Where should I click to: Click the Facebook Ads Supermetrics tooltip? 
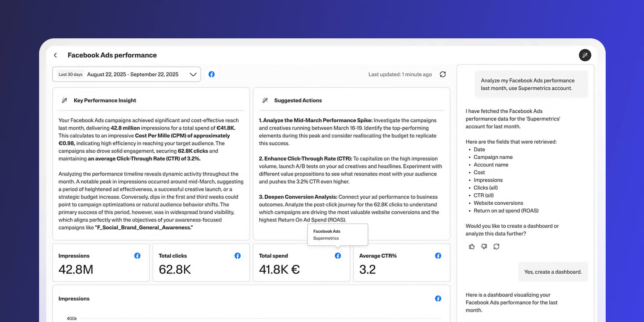[338, 235]
